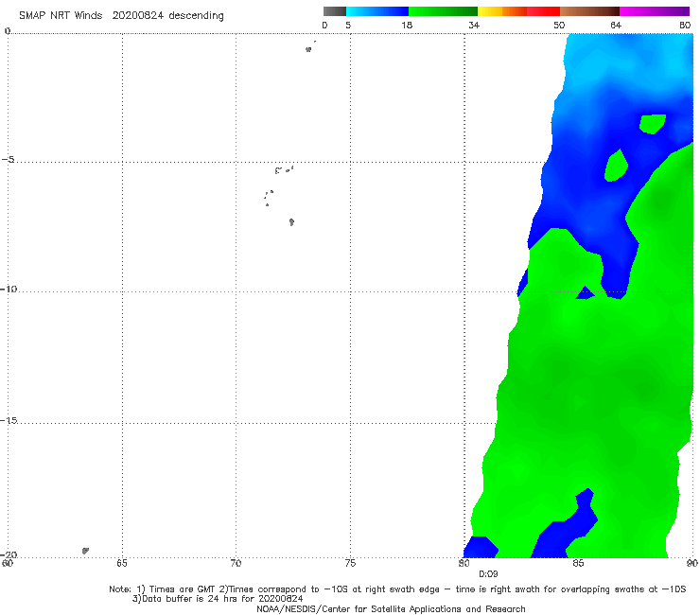This screenshot has height=615, width=700.
Task: Pick the brown segment of the color bar
Action: click(589, 11)
